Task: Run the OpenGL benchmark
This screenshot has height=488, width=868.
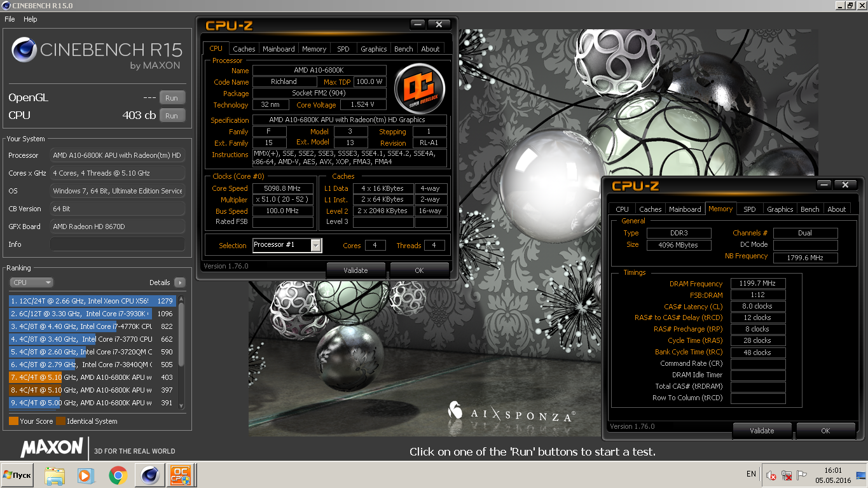Action: (x=172, y=98)
